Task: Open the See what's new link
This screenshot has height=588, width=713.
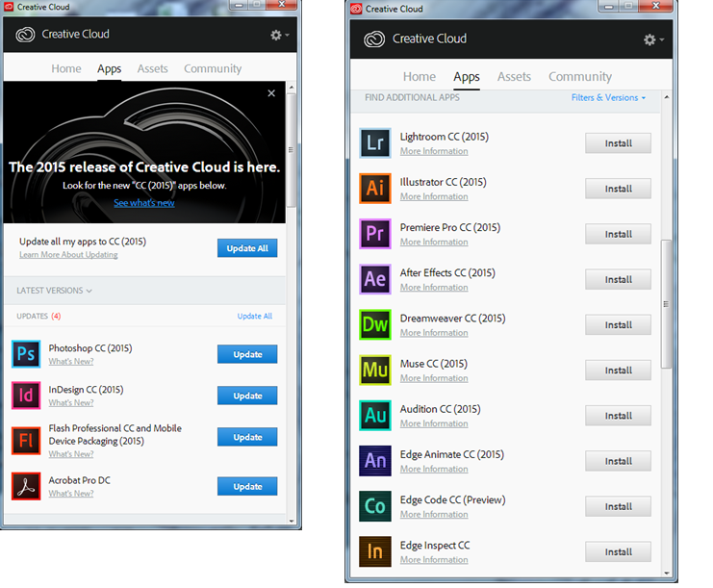Action: (144, 203)
